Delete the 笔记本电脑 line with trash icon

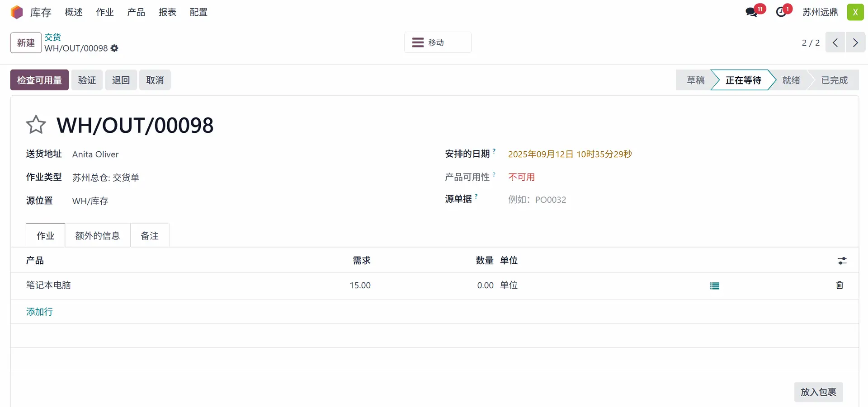[840, 285]
